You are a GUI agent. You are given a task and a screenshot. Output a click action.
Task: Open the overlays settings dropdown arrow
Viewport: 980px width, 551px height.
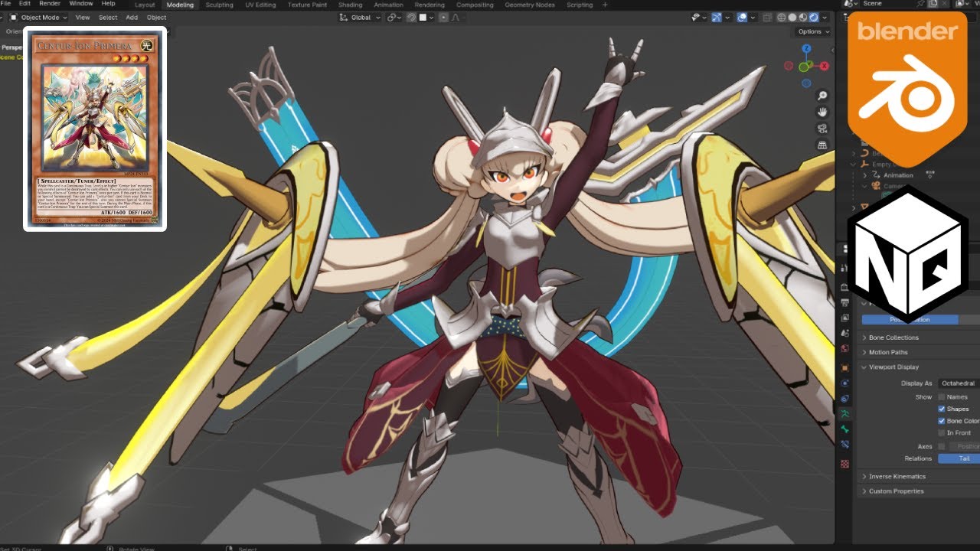tap(752, 17)
